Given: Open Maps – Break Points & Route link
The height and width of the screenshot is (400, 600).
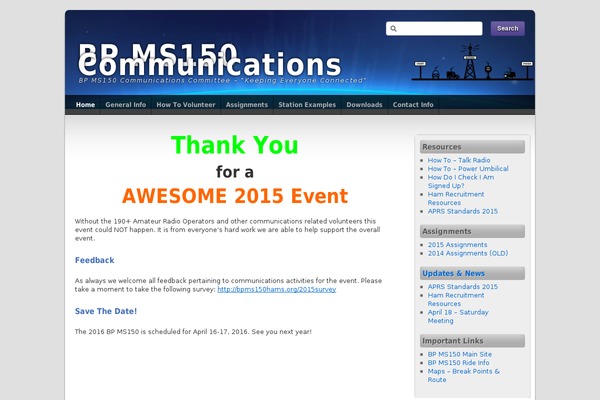Looking at the screenshot, I should (x=463, y=375).
